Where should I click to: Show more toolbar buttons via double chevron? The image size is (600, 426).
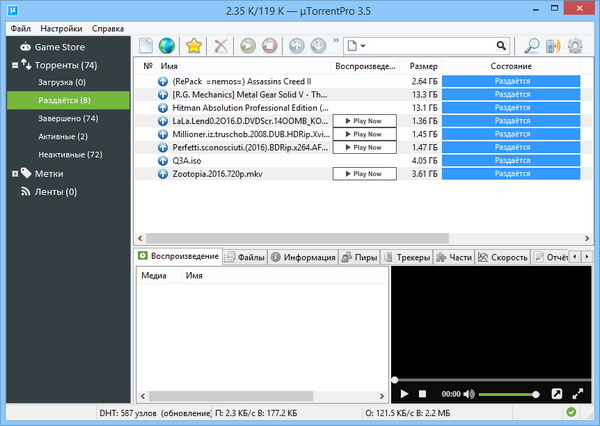click(336, 40)
